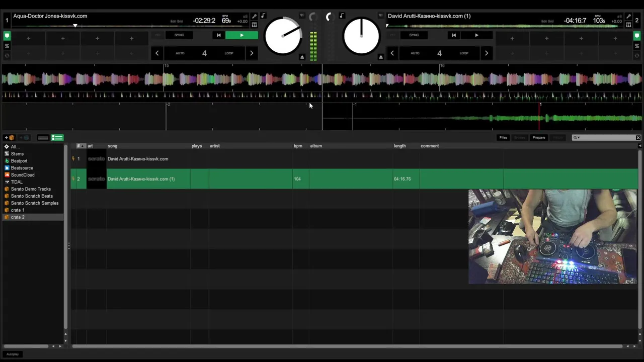
Task: Switch to saved loops icon on deck 2
Action: tap(636, 46)
